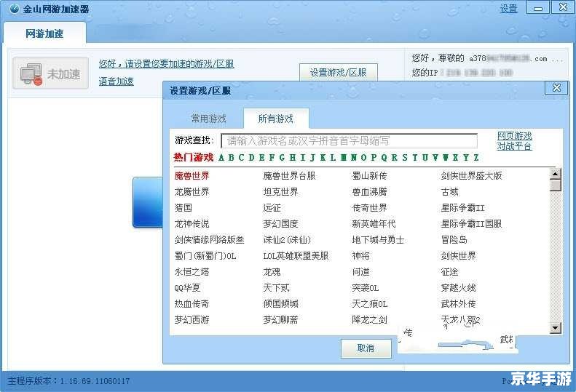This screenshot has width=576, height=392.
Task: Click scroll up arrow of game list
Action: pos(555,174)
